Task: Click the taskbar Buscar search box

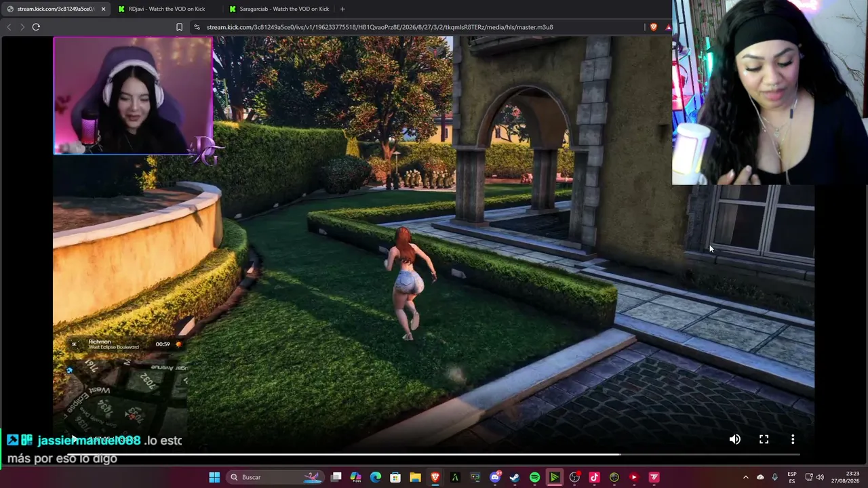Action: point(275,477)
